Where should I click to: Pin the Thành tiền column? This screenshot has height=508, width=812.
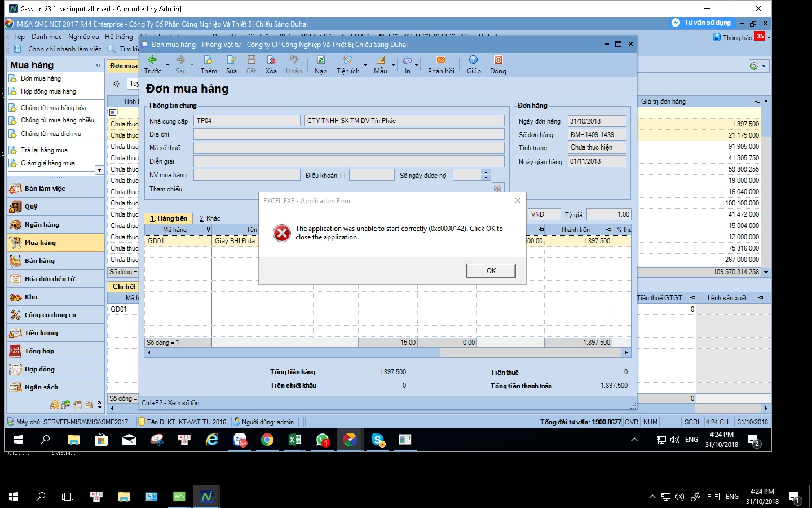[x=608, y=230]
